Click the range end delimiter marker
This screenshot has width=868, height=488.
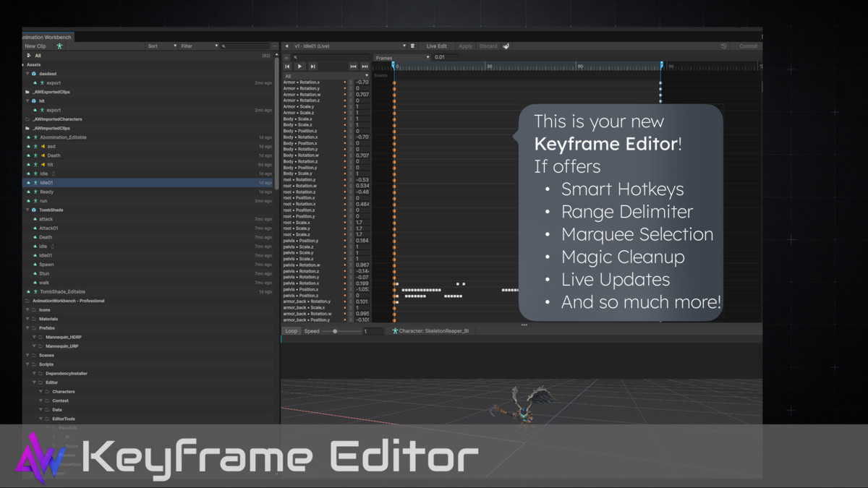point(661,66)
